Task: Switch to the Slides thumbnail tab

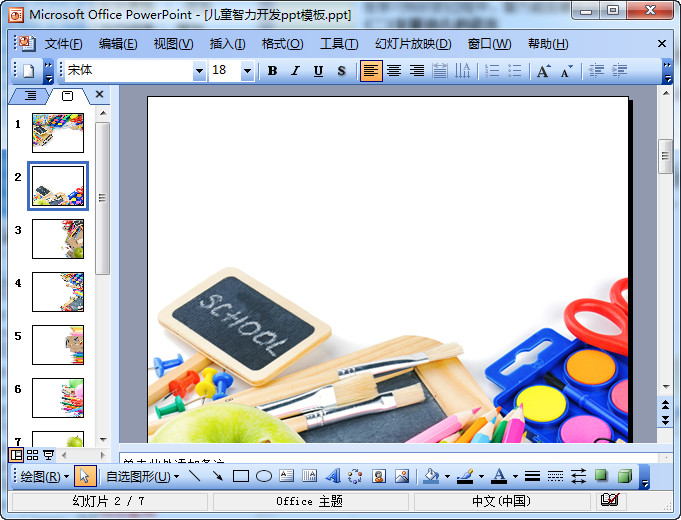Action: (x=67, y=96)
